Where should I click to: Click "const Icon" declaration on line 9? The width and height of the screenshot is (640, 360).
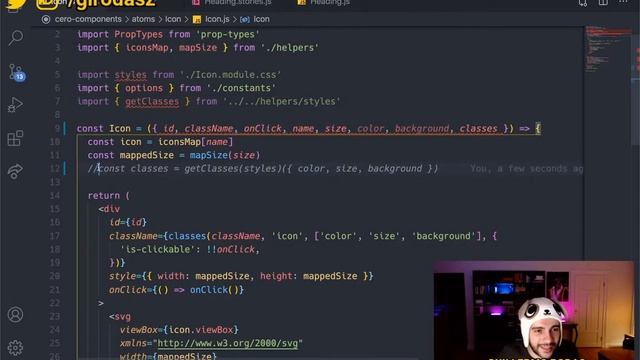point(104,129)
